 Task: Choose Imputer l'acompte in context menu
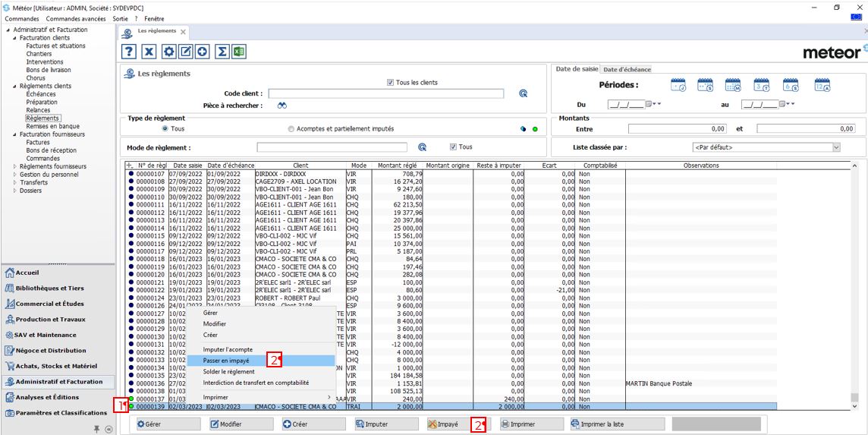(261, 350)
